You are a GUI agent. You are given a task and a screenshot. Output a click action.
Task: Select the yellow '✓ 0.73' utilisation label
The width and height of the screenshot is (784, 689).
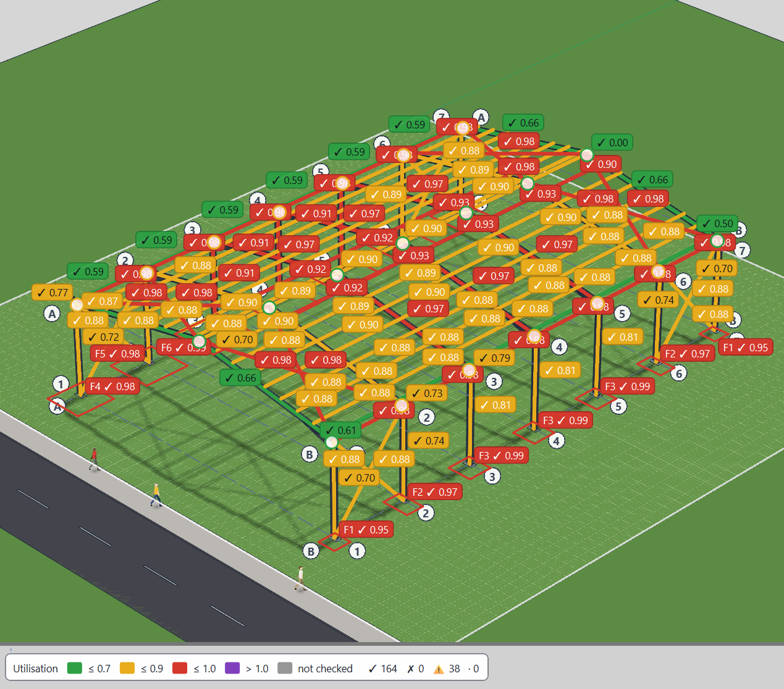[x=427, y=393]
